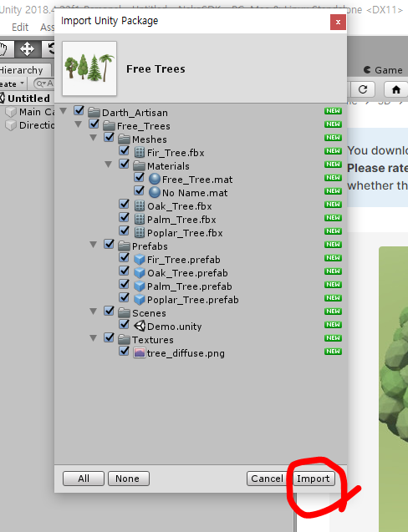Uncheck Poplar_Tree.fbx checkbox
This screenshot has height=532, width=408.
coord(124,231)
